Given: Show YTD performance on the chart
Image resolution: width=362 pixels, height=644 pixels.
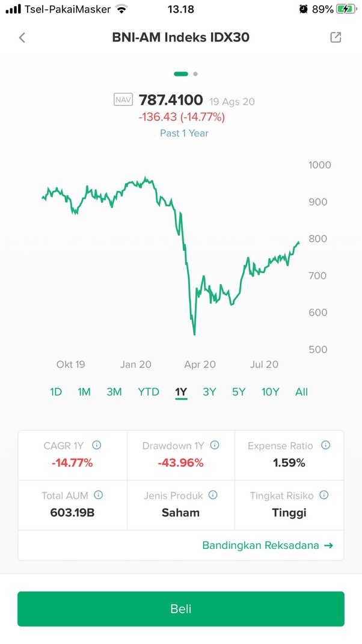Looking at the screenshot, I should point(148,392).
